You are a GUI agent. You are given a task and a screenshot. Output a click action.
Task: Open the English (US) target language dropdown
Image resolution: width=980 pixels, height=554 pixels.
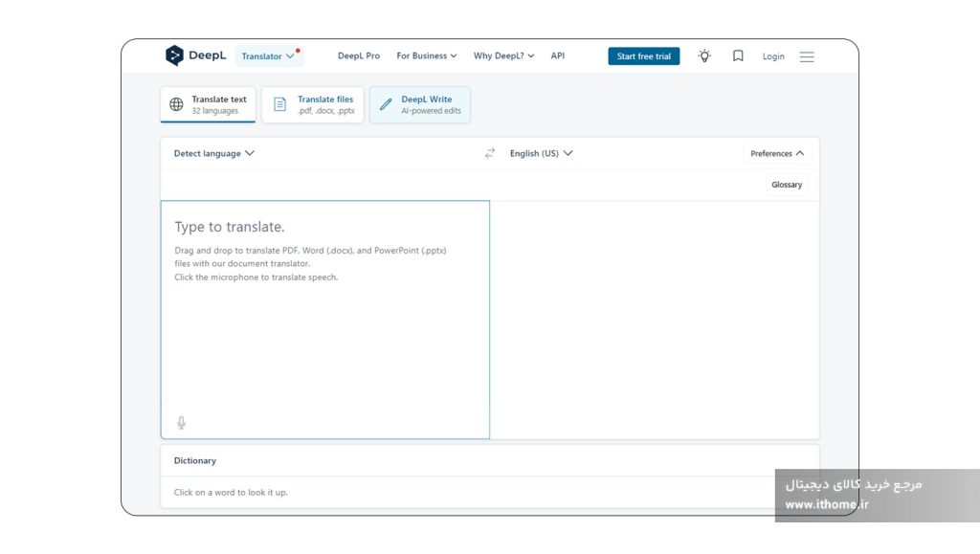click(542, 153)
